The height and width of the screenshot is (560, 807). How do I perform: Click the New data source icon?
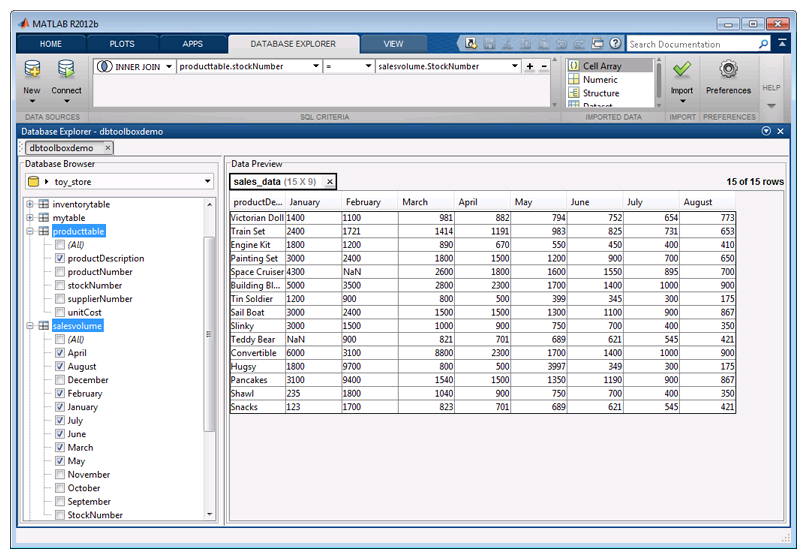coord(32,70)
